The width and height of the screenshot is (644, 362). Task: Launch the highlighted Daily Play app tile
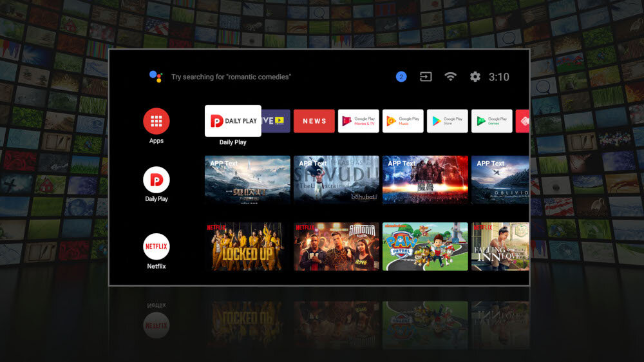coord(233,121)
